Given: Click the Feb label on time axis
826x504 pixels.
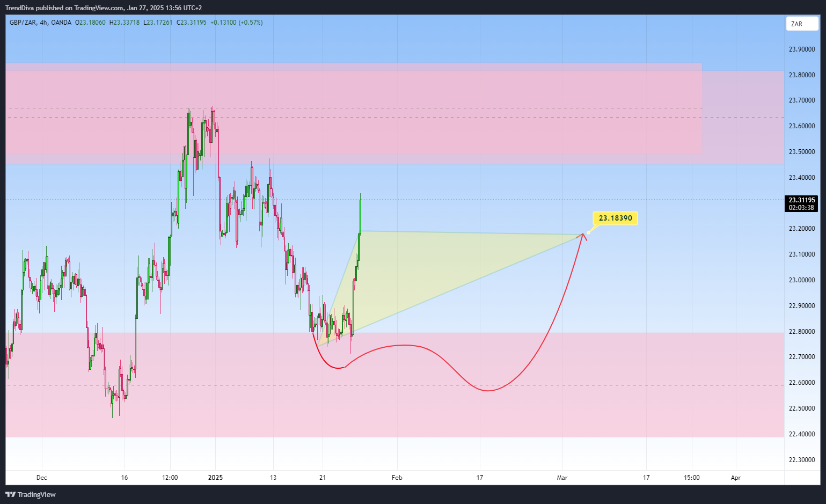Looking at the screenshot, I should tap(397, 478).
